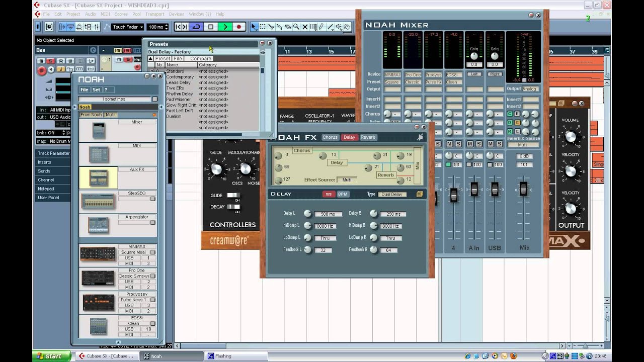Click the Show Inspector toolbar icon

63,27
